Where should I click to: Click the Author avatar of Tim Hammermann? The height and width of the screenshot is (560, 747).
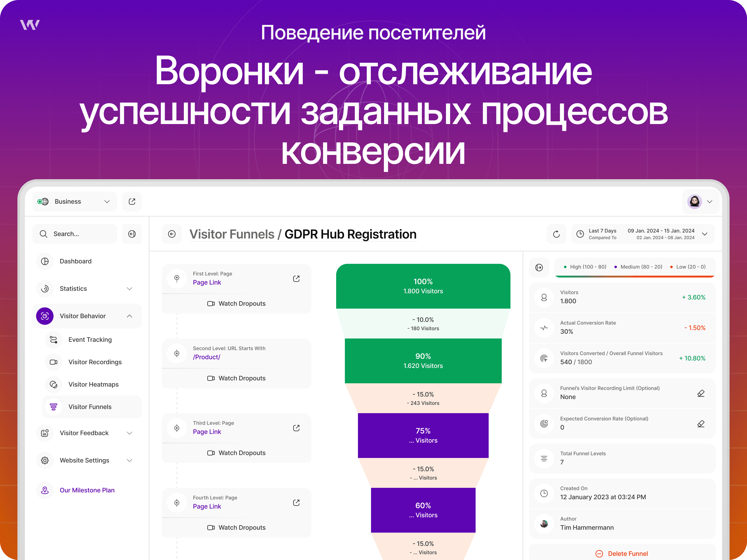544,523
